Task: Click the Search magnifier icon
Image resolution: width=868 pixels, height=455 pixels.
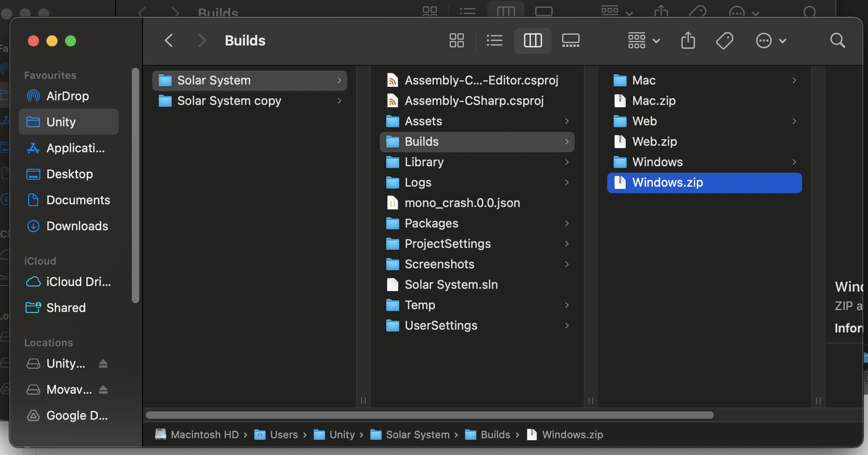Action: pos(838,40)
